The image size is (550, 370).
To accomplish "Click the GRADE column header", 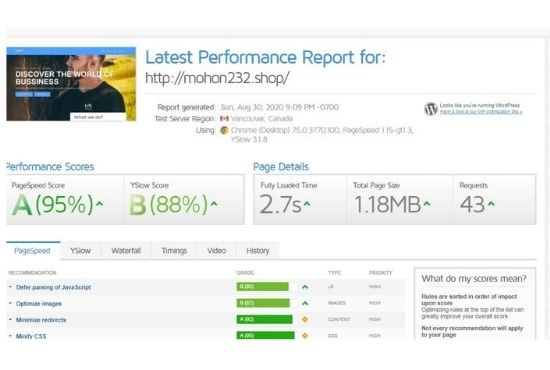I will point(245,273).
